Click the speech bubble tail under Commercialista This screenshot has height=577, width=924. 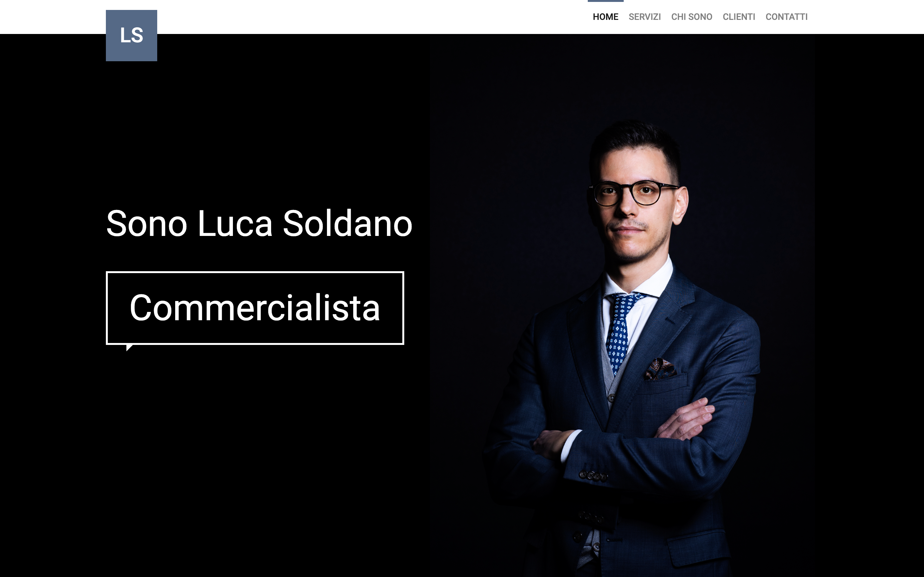click(x=129, y=347)
